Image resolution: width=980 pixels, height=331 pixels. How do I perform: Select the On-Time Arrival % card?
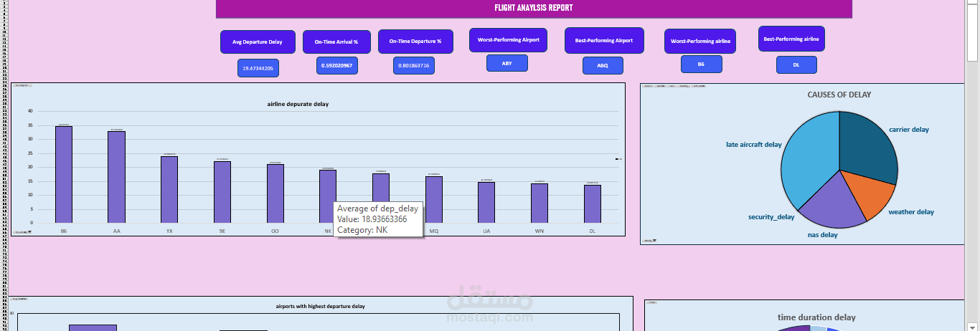336,42
